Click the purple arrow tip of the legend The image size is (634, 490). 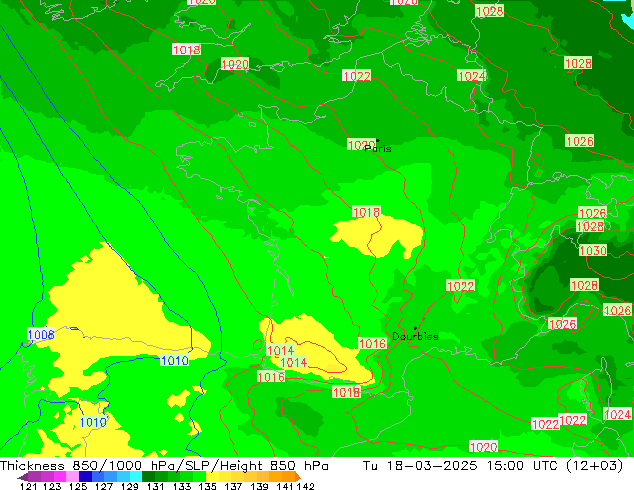(22, 477)
